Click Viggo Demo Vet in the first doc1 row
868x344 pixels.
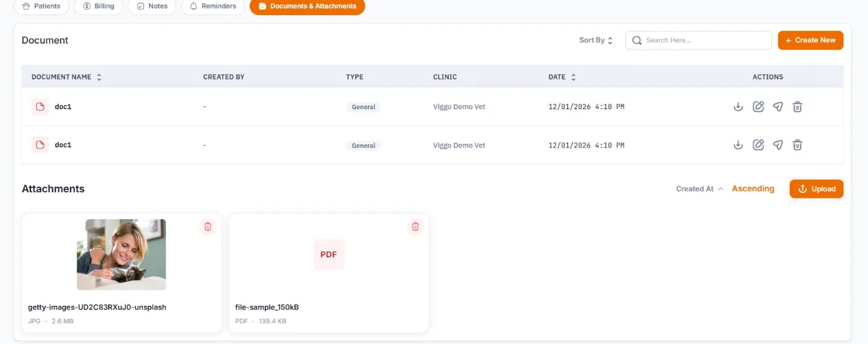click(x=459, y=107)
